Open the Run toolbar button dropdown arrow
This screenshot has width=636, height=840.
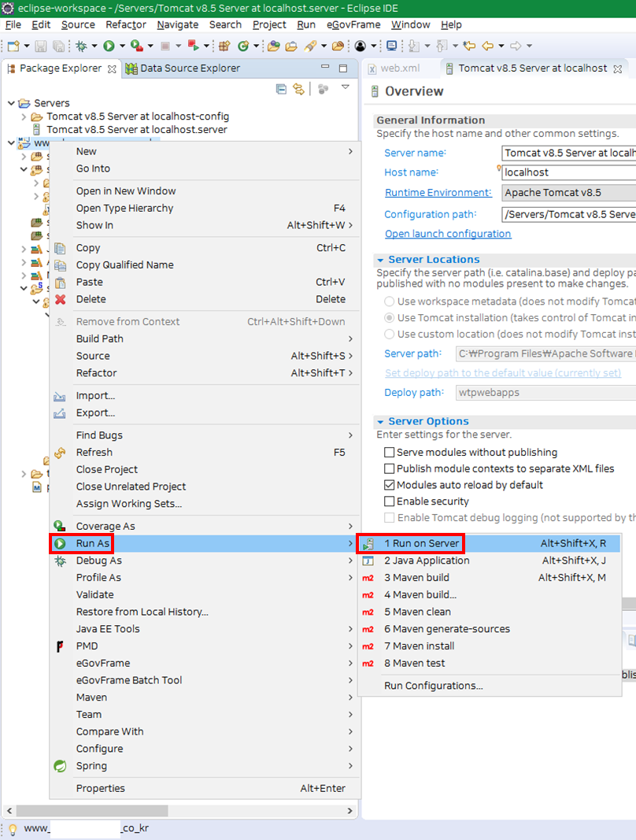[122, 46]
